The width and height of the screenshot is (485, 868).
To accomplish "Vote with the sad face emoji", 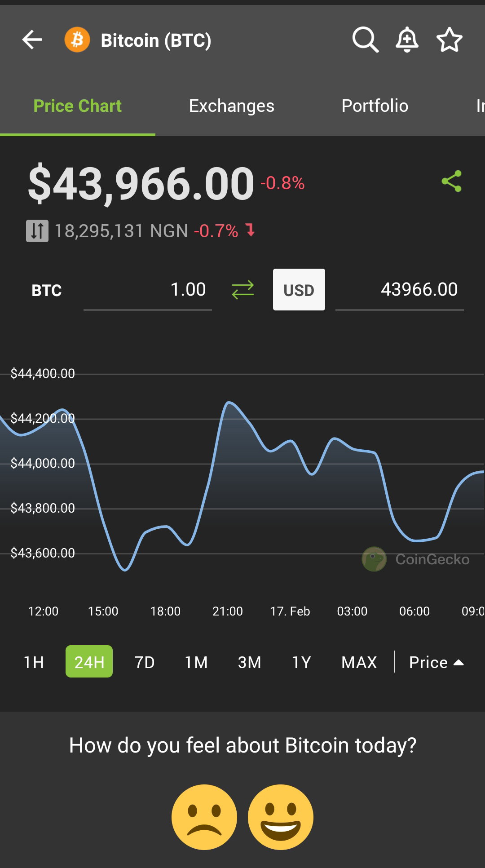I will click(204, 817).
